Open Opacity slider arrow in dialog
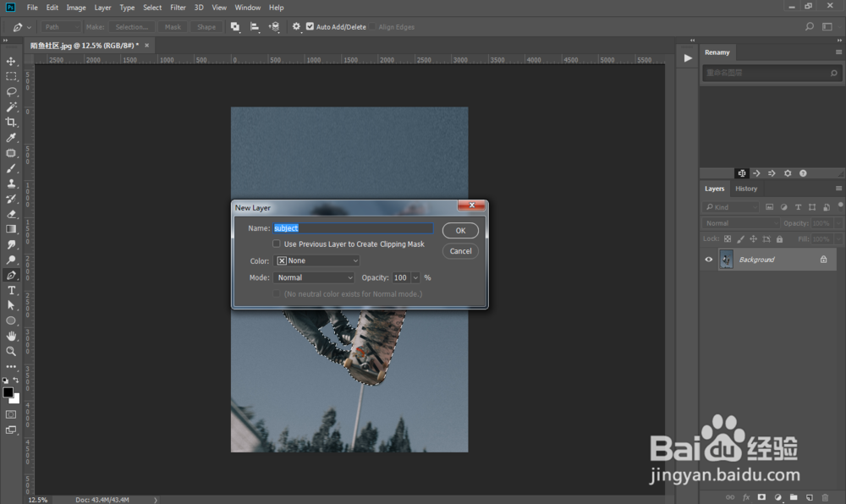 (x=415, y=277)
